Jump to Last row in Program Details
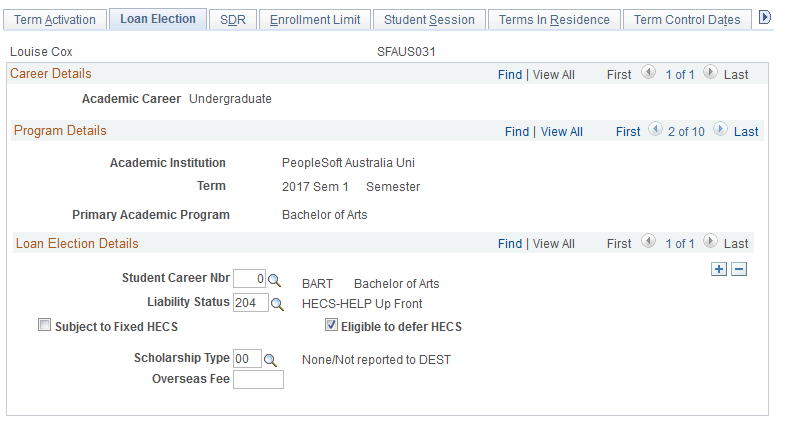Screen dimensions: 789x436 pyautogui.click(x=746, y=132)
